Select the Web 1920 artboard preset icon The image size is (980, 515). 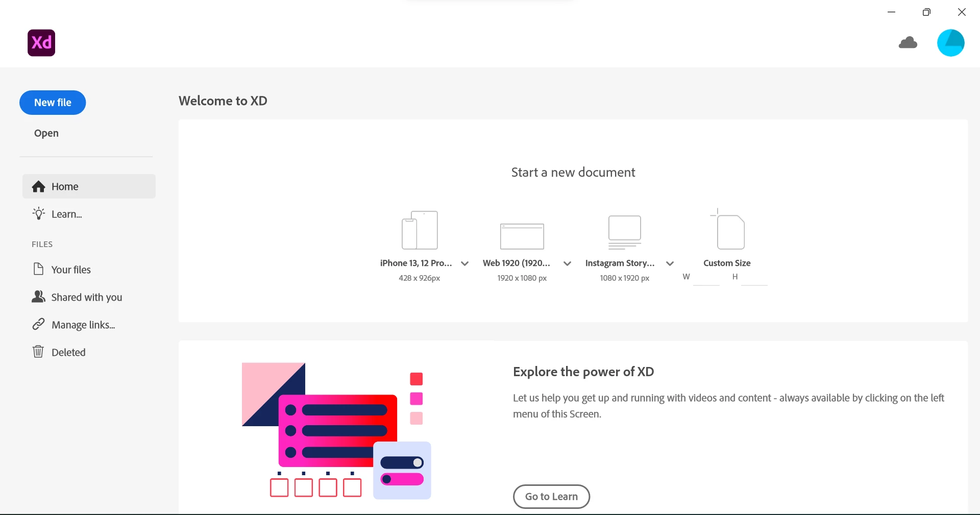(522, 236)
